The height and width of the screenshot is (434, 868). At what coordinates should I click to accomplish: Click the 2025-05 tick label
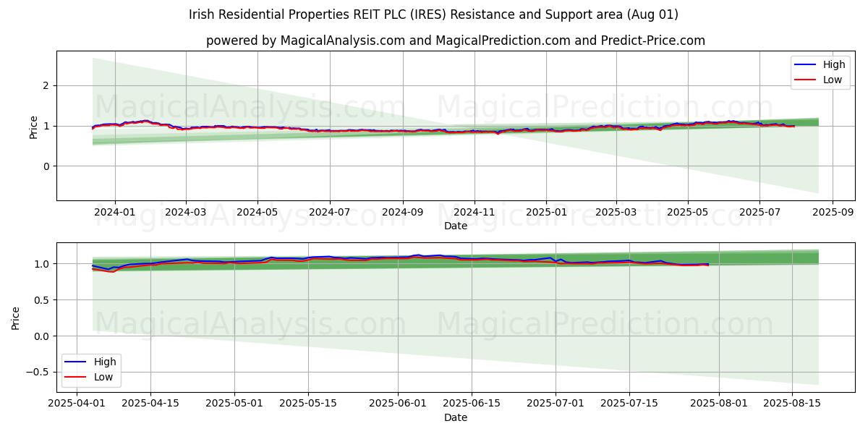[688, 212]
